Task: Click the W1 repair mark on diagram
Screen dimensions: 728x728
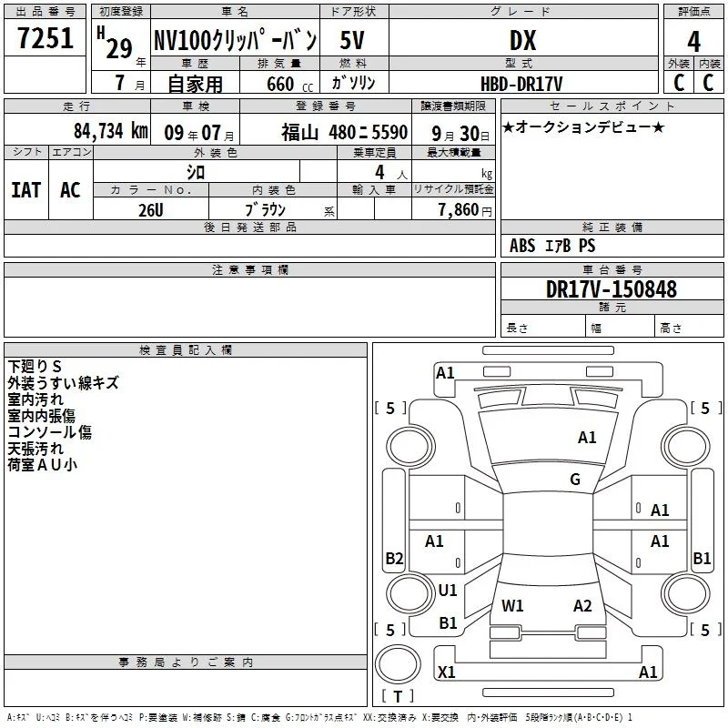Action: pyautogui.click(x=512, y=606)
